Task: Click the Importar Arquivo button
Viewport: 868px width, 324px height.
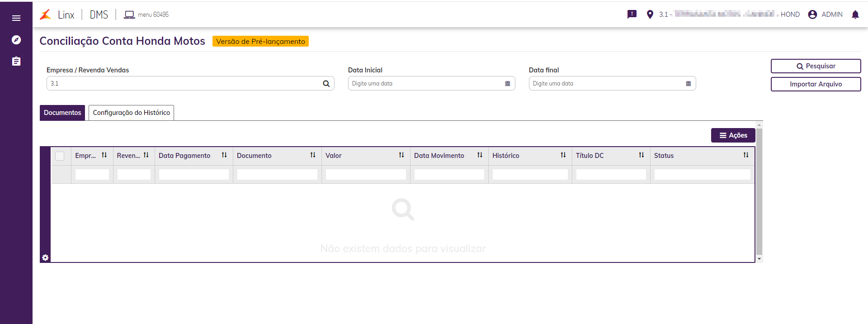Action: pyautogui.click(x=816, y=84)
